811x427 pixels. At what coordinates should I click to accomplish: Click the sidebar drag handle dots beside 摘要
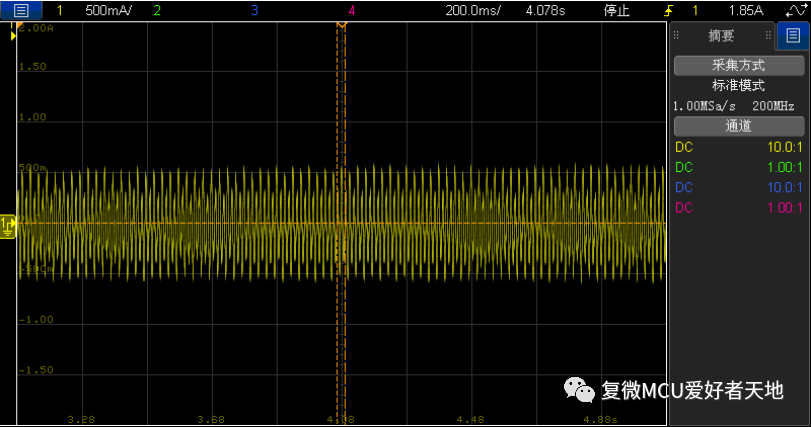click(677, 36)
